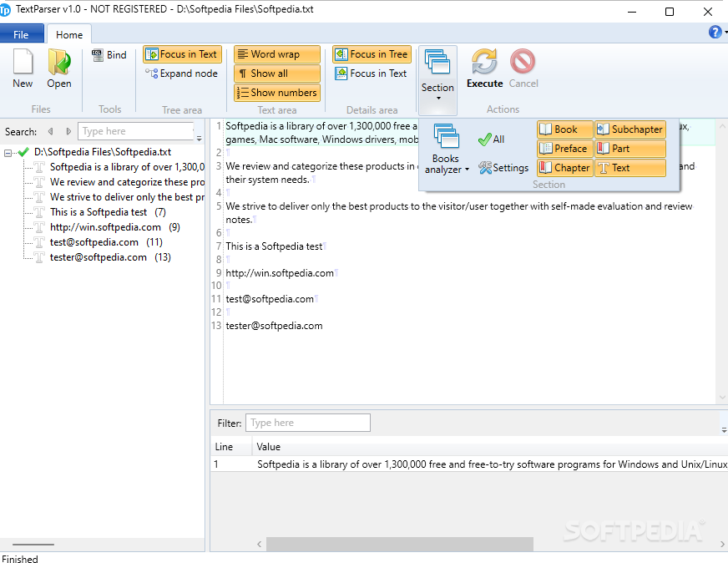Toggle the Subchapter section
The width and height of the screenshot is (728, 563).
click(x=630, y=129)
